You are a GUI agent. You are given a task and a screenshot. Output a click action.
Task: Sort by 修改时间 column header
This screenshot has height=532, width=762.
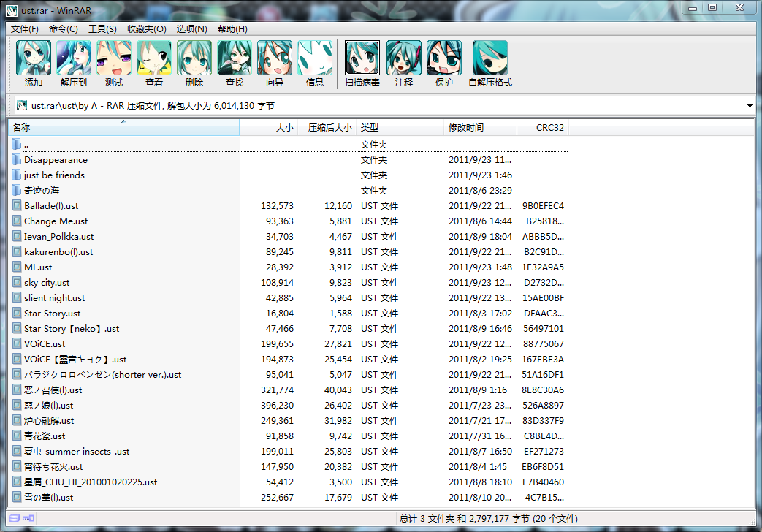coord(480,127)
